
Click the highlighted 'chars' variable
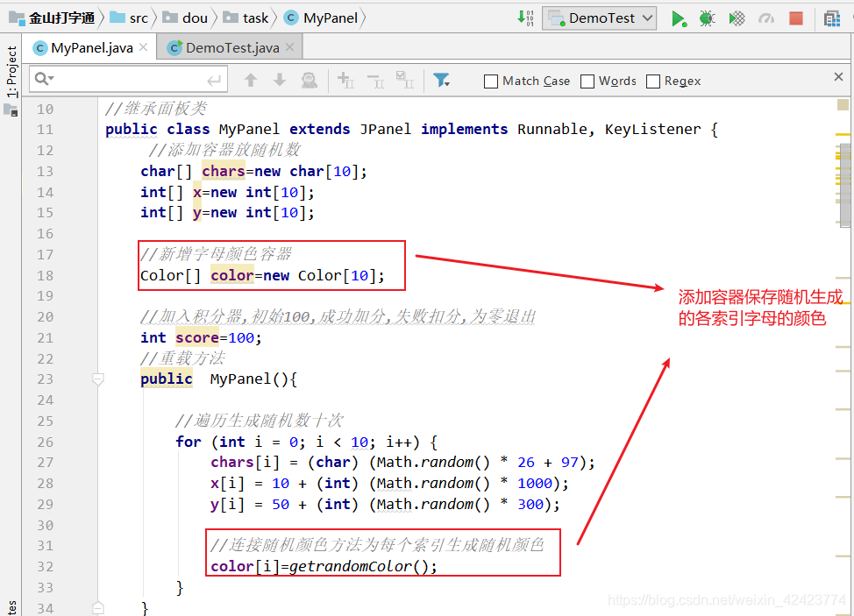pyautogui.click(x=224, y=172)
